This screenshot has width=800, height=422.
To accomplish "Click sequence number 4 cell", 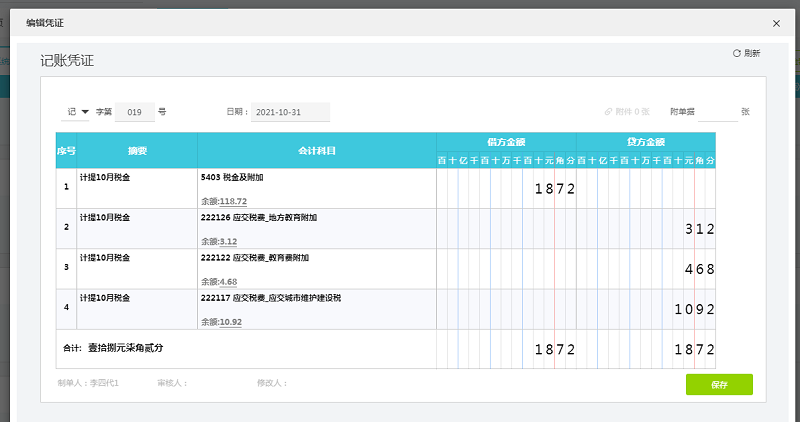I will 66,307.
